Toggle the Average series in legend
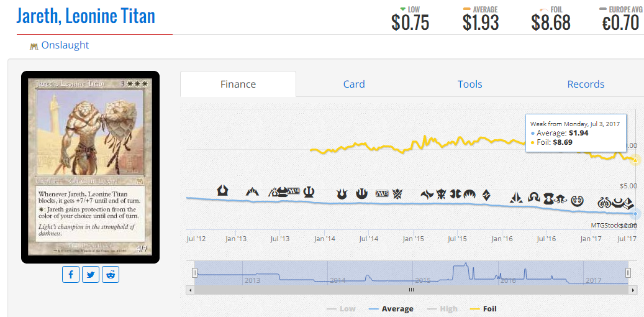644x317 pixels. pyautogui.click(x=391, y=309)
